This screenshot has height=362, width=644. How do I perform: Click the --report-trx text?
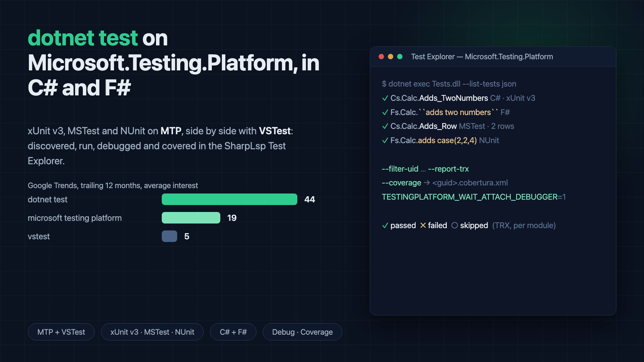pos(448,169)
